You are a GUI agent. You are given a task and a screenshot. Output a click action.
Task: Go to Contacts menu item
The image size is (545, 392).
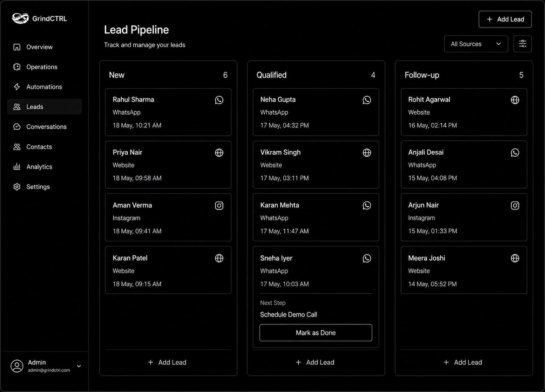[x=44, y=147]
